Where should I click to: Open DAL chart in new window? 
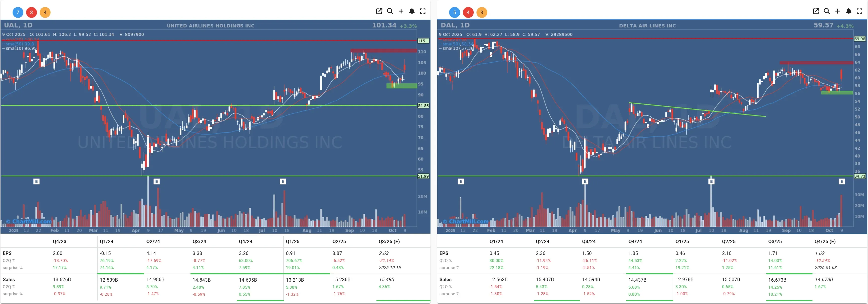(x=816, y=11)
